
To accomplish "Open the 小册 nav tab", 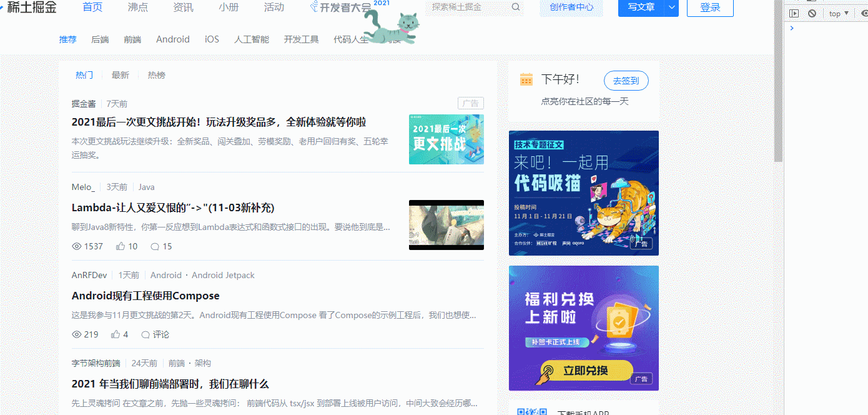I will 229,7.
